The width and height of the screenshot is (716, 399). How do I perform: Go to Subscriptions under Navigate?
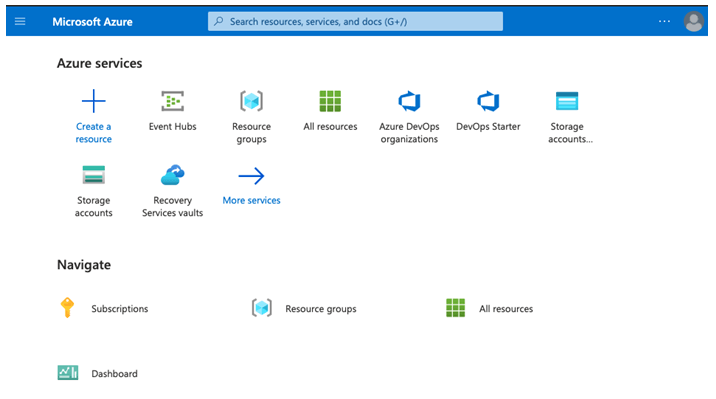(120, 309)
